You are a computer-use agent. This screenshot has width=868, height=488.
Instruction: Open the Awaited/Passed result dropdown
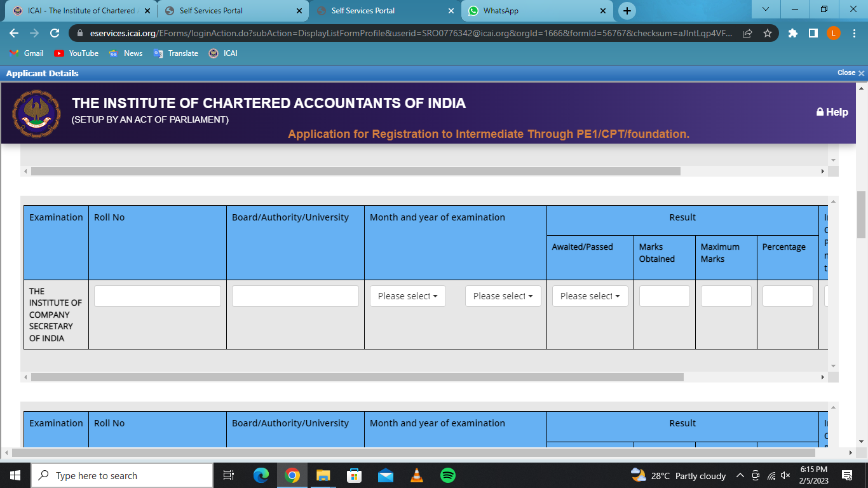pos(590,296)
